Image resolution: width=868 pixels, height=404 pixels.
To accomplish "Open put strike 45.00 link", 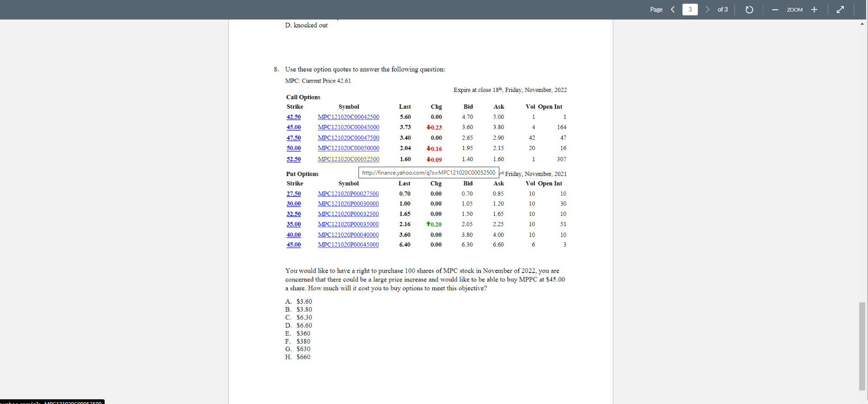I will tap(293, 245).
